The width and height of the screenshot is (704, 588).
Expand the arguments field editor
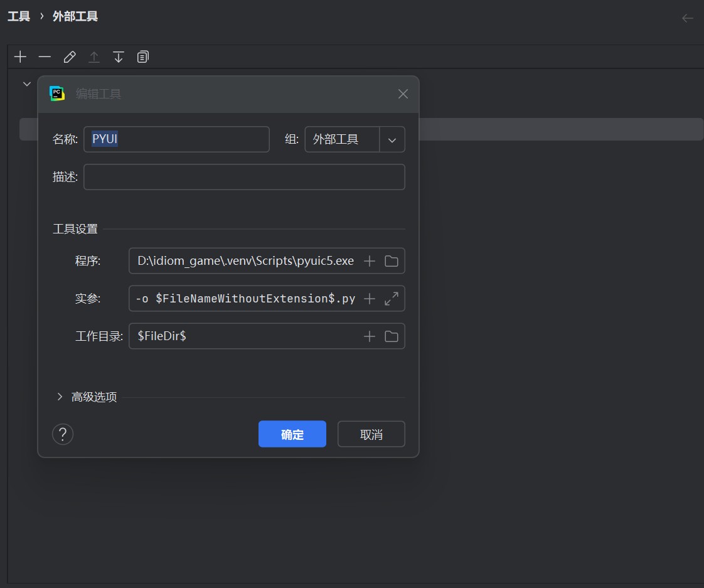click(x=392, y=298)
